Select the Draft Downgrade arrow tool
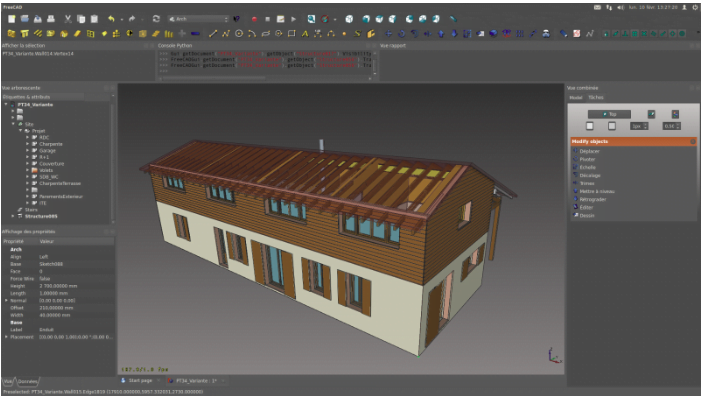This screenshot has height=396, width=701. point(454,34)
